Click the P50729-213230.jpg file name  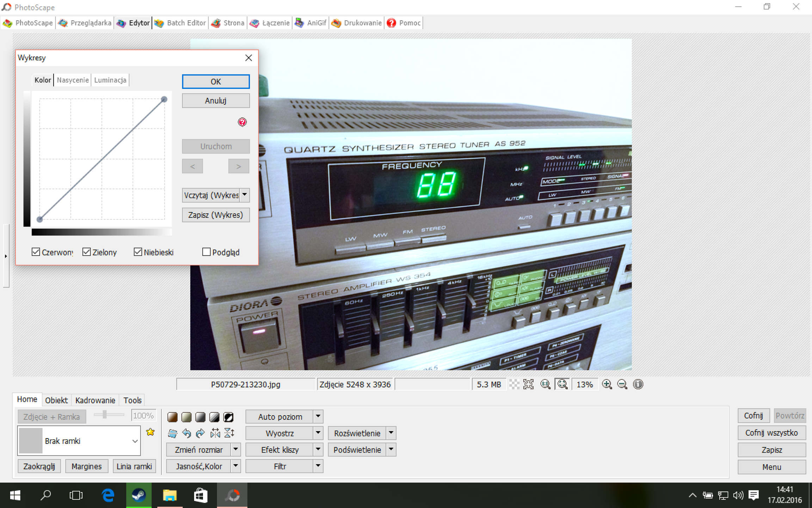246,385
